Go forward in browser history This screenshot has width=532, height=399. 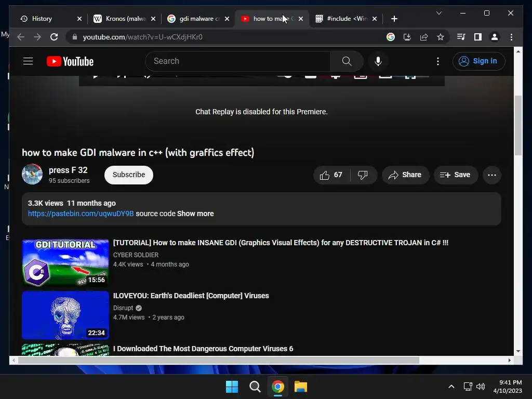[37, 37]
